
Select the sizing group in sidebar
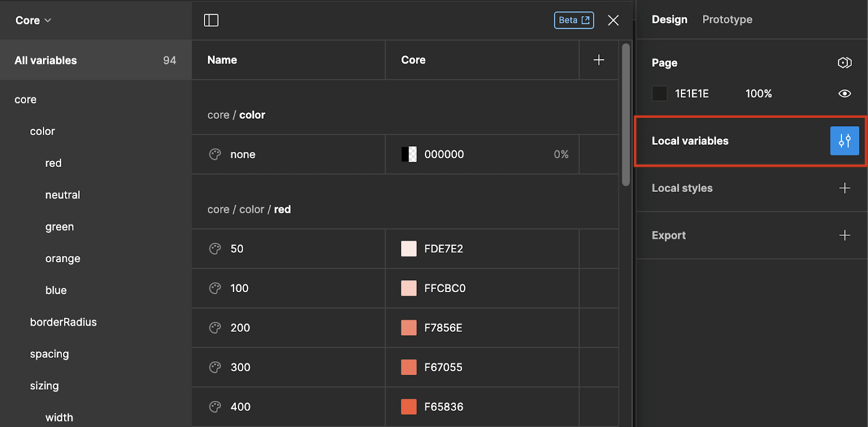click(x=44, y=386)
